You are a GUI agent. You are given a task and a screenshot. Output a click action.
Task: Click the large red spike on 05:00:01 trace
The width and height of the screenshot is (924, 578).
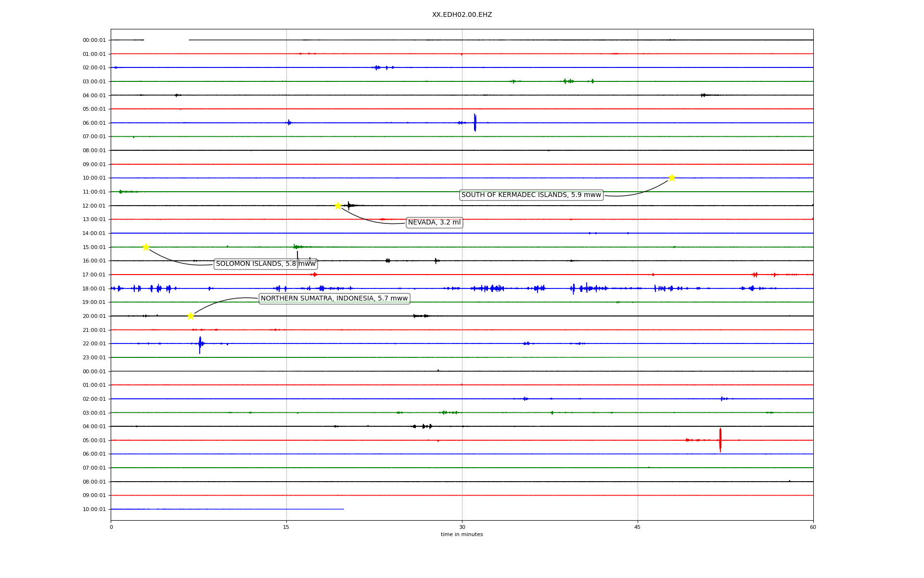pos(720,440)
